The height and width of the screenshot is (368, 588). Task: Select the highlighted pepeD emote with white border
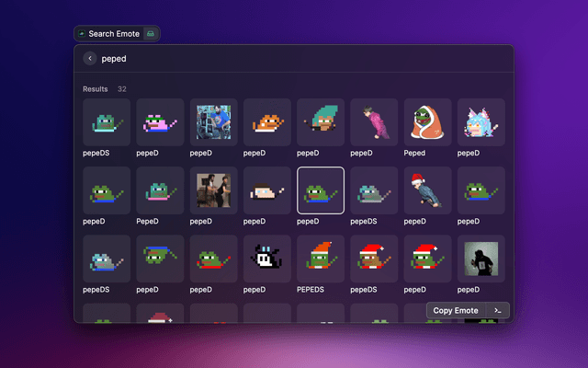tap(321, 190)
